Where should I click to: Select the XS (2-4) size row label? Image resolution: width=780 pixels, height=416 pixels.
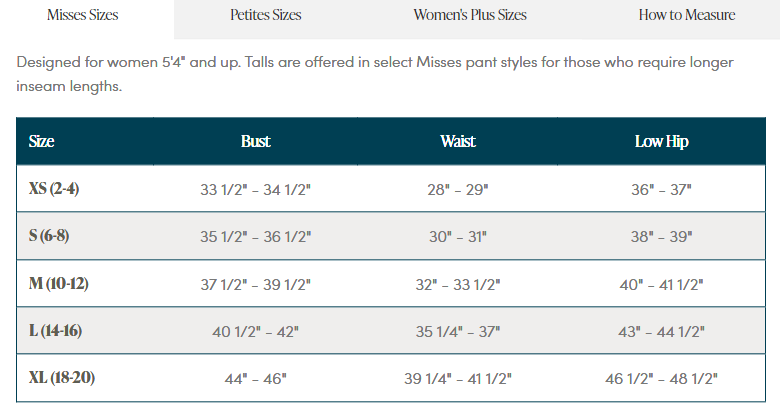[54, 189]
